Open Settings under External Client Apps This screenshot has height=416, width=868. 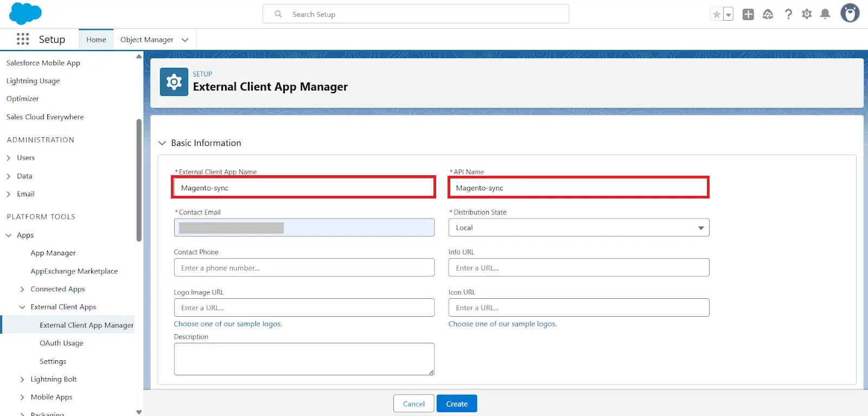(x=53, y=361)
